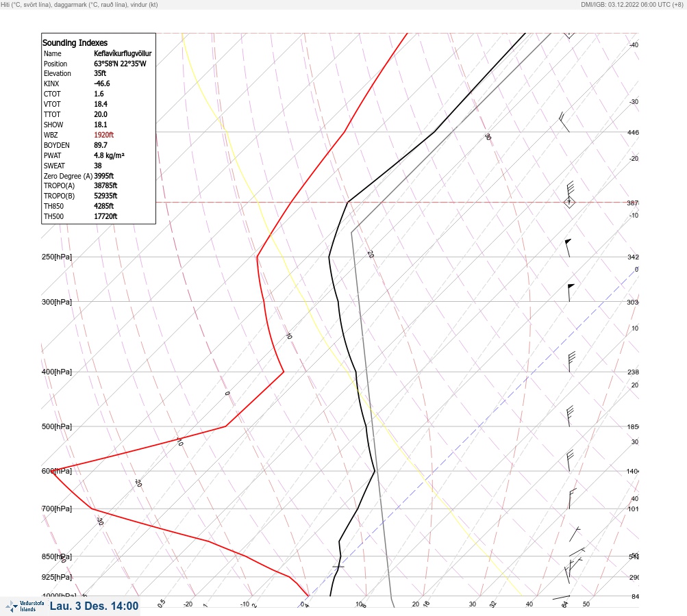Click the 925[hPa] pressure level label
Screen dimensions: 687x616
point(57,577)
